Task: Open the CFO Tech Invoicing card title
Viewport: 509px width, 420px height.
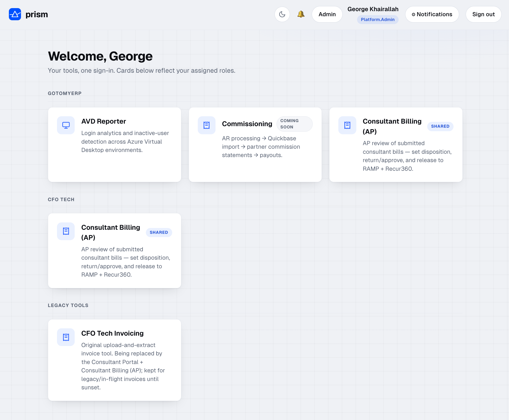Action: point(112,333)
